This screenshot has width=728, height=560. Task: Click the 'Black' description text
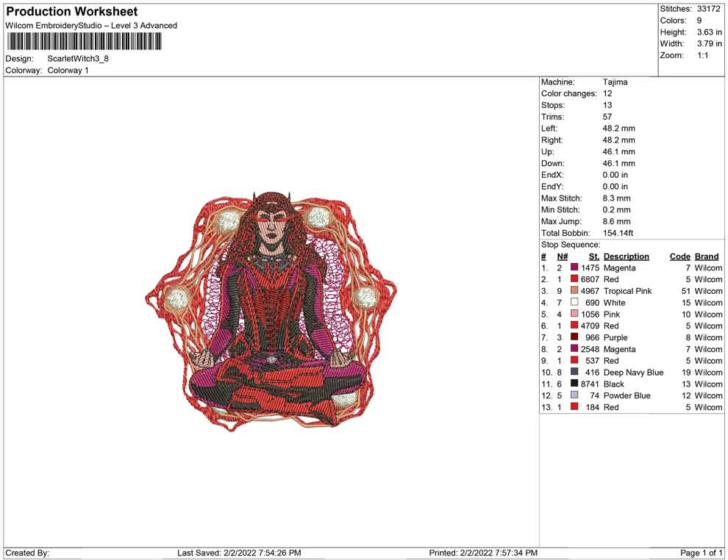pos(614,384)
